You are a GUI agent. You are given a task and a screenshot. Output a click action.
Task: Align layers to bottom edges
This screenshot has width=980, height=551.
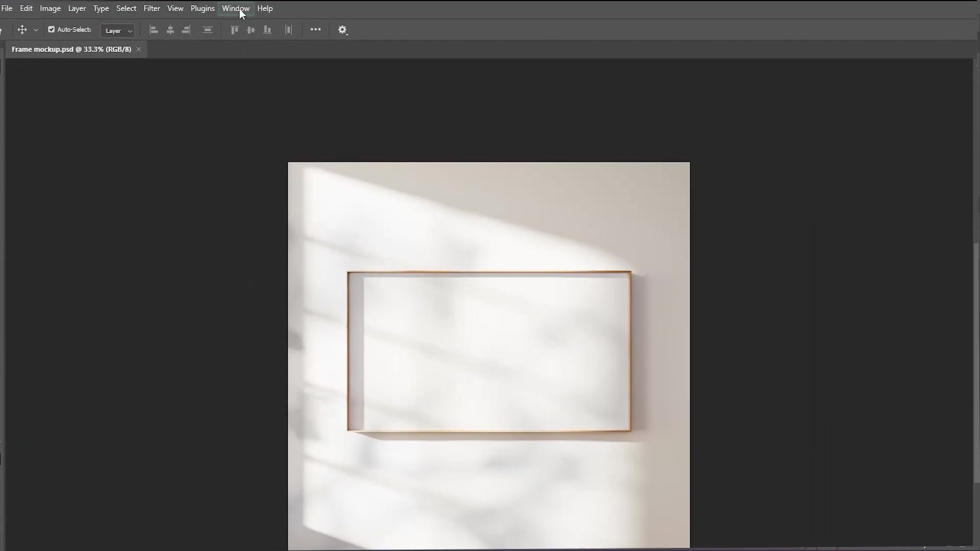(267, 30)
